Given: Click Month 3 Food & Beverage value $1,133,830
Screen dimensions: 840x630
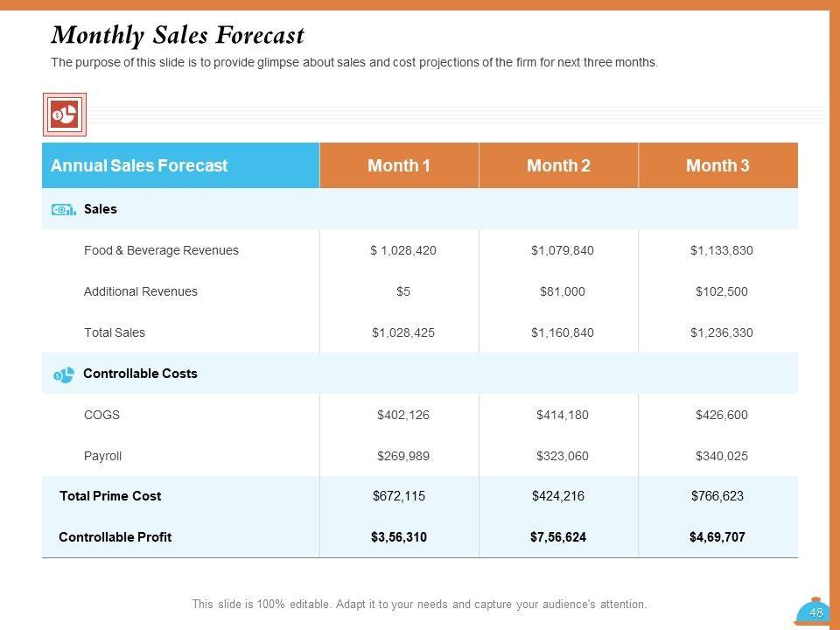Looking at the screenshot, I should (x=722, y=250).
